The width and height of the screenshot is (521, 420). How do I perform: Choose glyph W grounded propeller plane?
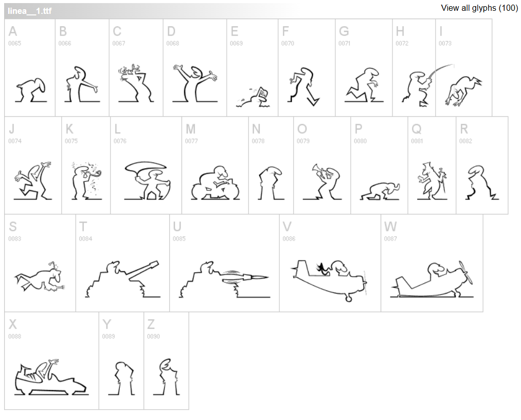(x=432, y=263)
